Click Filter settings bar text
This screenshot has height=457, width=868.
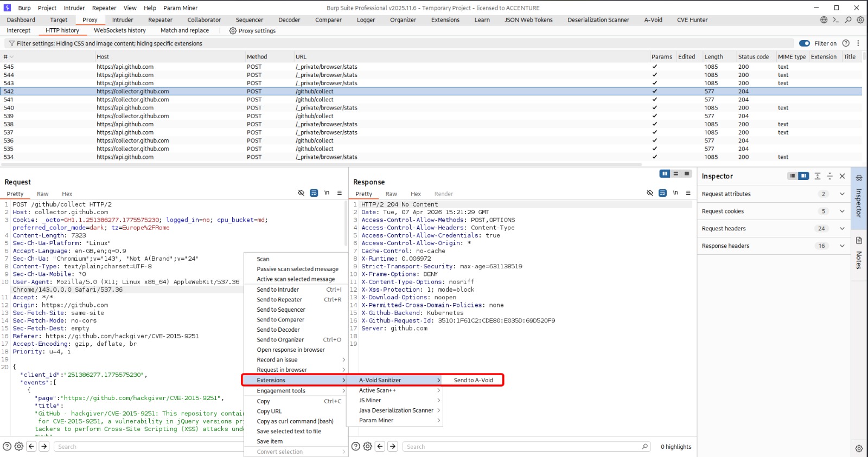click(x=110, y=43)
